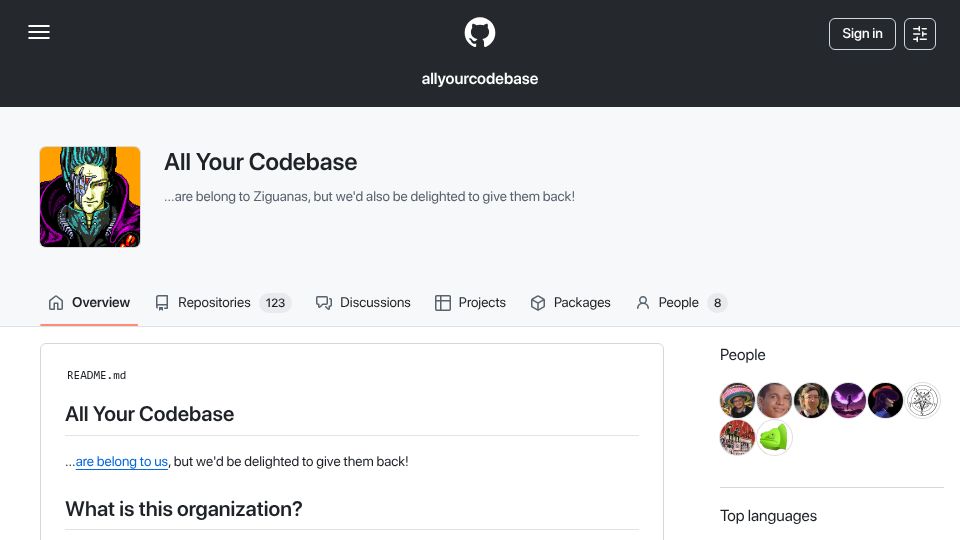Click the Projects table icon

click(x=443, y=302)
